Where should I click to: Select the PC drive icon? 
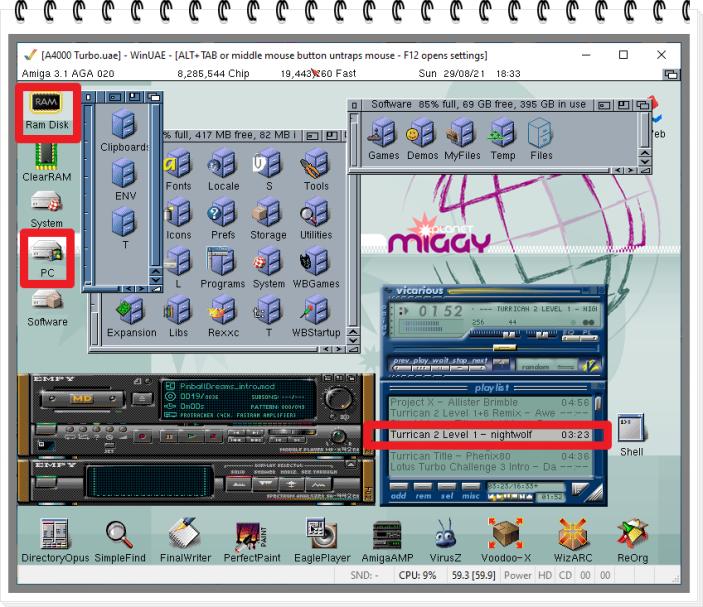click(x=47, y=257)
